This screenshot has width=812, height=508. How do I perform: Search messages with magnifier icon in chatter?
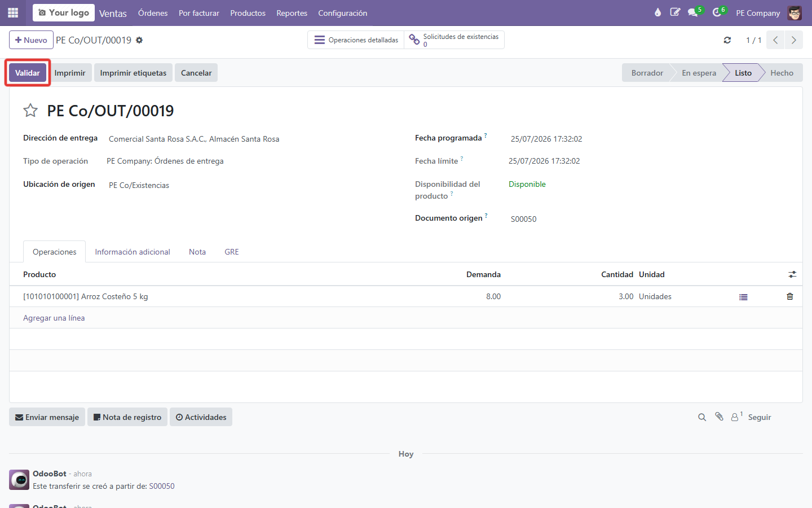pyautogui.click(x=702, y=417)
